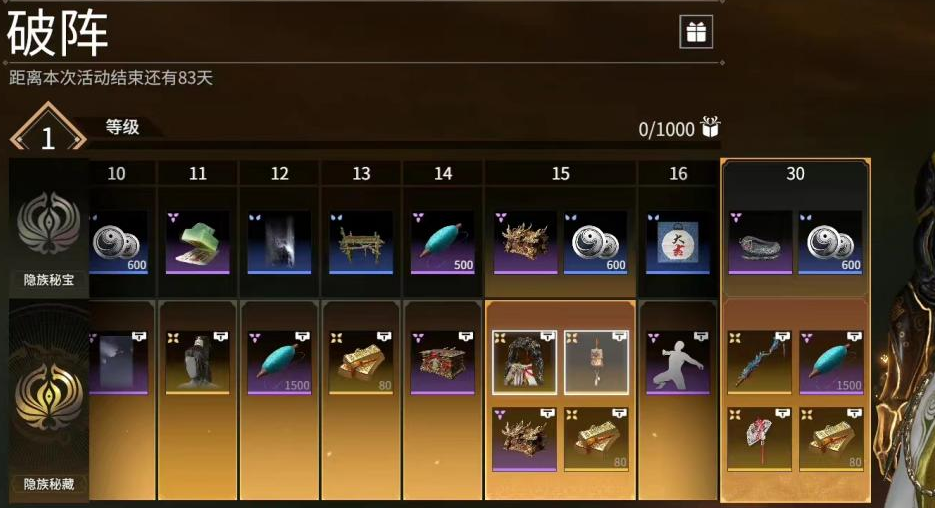Select the level 11 green jade reward
935x508 pixels.
pos(197,242)
